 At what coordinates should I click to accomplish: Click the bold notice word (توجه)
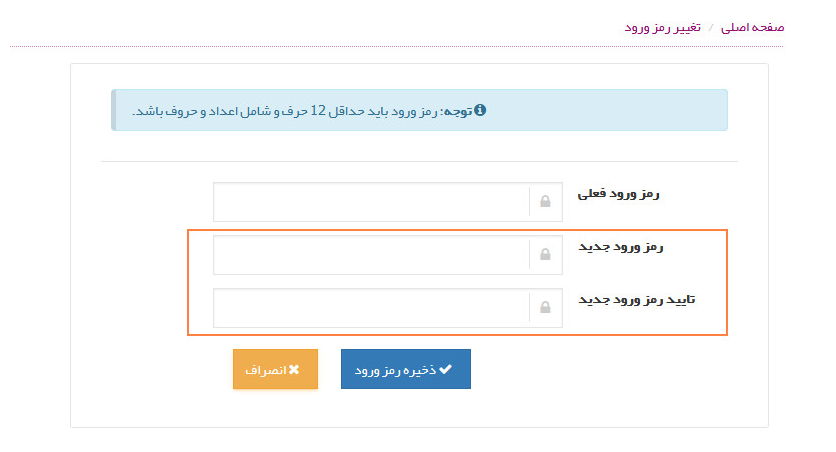(x=457, y=111)
